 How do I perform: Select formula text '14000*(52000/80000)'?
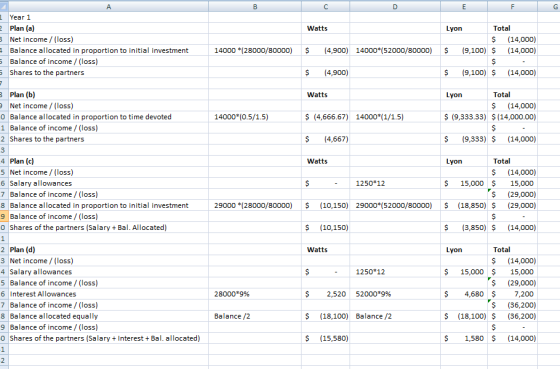tap(394, 50)
